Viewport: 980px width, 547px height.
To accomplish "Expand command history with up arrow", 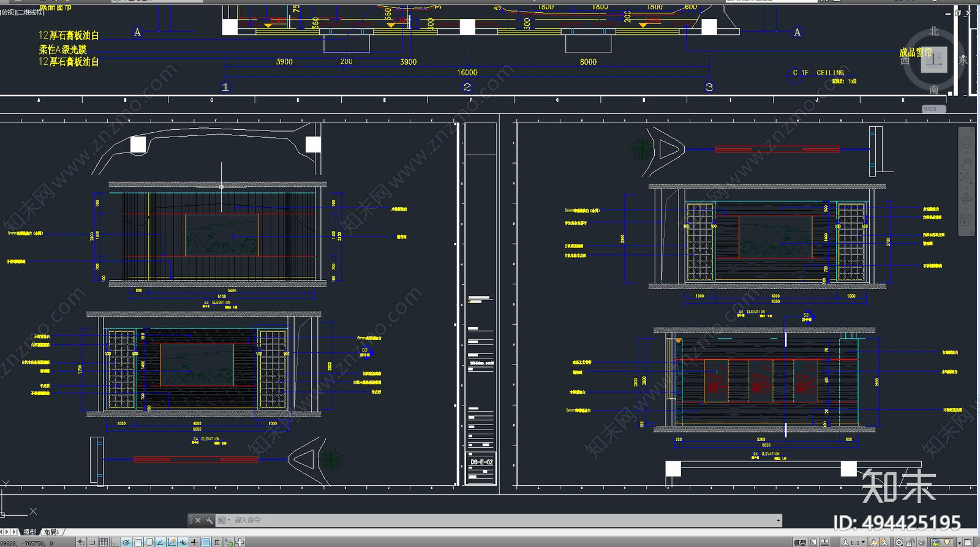I will point(778,520).
